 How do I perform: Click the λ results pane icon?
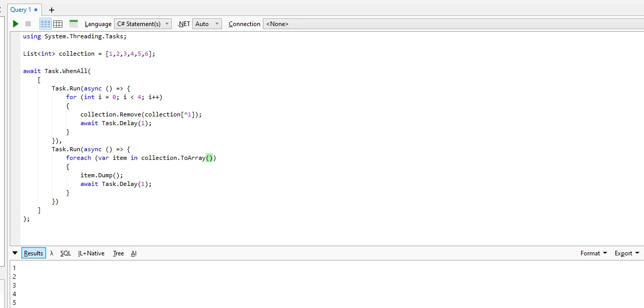[x=52, y=253]
